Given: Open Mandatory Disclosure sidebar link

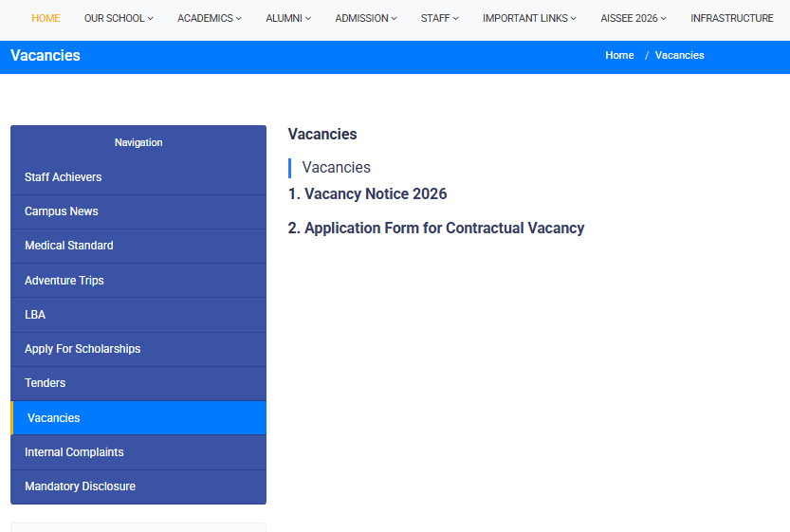Looking at the screenshot, I should coord(80,486).
